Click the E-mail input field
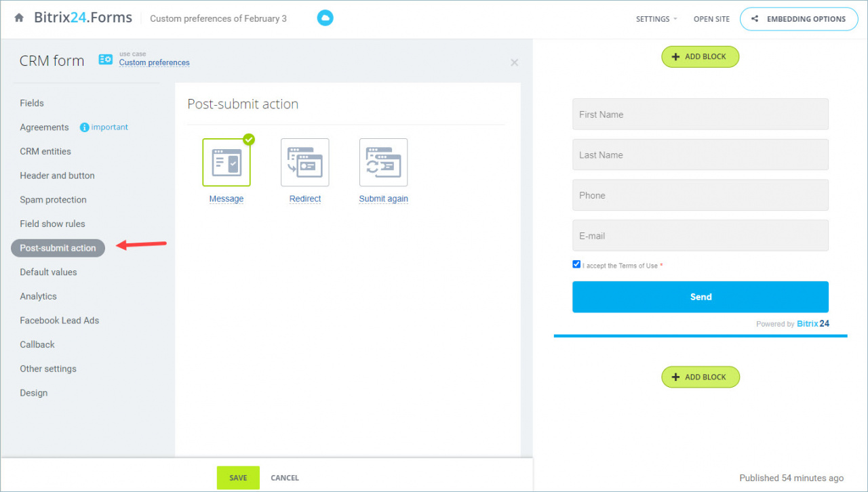This screenshot has width=868, height=492. (701, 236)
